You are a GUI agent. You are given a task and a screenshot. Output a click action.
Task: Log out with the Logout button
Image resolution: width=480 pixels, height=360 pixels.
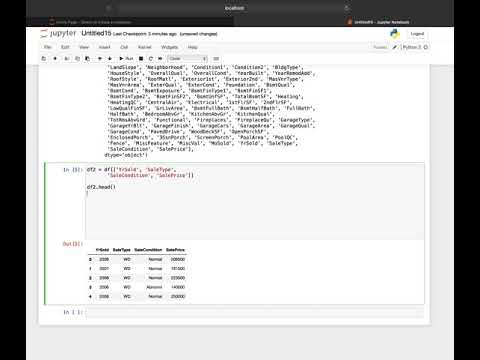point(417,34)
